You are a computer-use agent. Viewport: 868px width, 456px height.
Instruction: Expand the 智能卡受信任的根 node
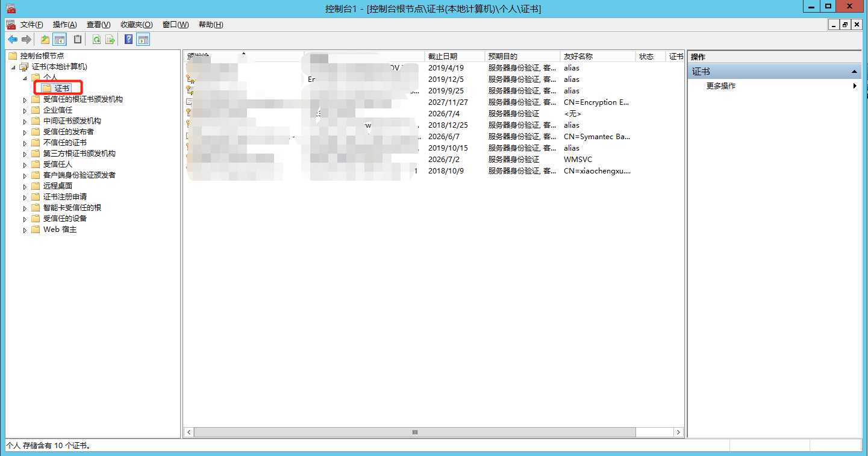pos(25,208)
